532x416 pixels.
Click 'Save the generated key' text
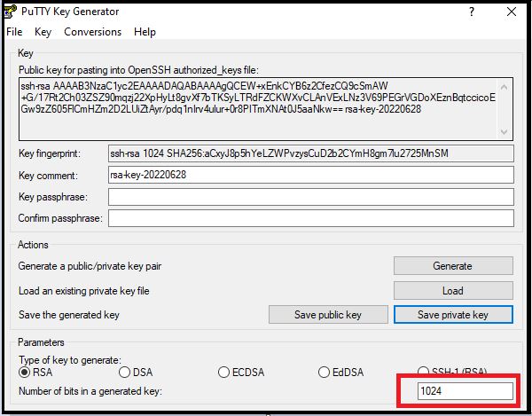point(69,315)
